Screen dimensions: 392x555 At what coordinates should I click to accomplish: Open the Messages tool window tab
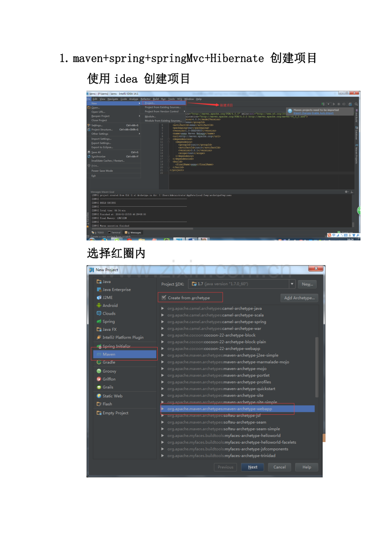tap(133, 232)
